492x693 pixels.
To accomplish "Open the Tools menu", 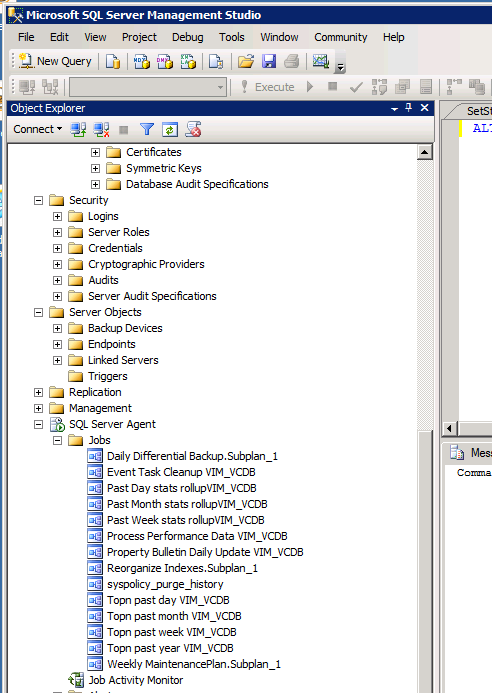I will tap(232, 37).
